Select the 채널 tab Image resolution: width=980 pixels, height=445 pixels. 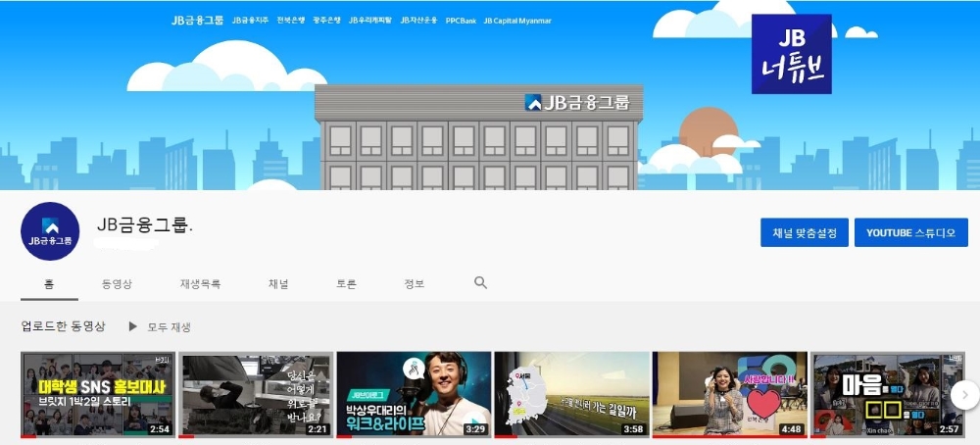coord(278,283)
